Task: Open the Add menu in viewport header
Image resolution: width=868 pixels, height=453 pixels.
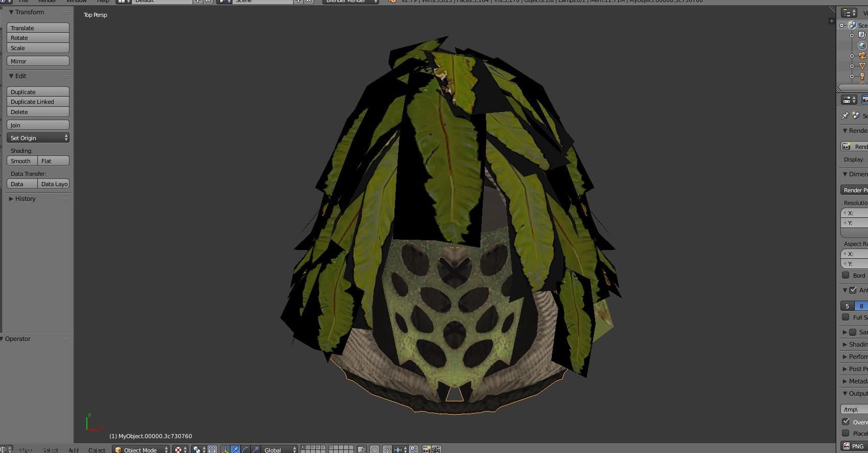Action: 74,450
